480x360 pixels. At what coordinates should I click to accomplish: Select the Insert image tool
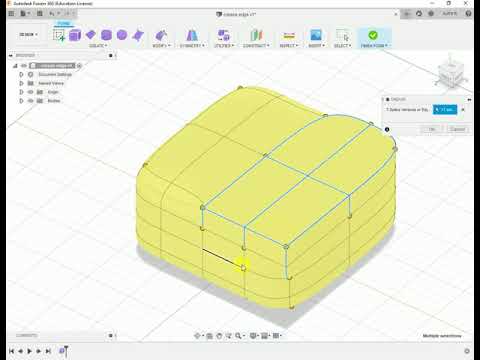316,35
